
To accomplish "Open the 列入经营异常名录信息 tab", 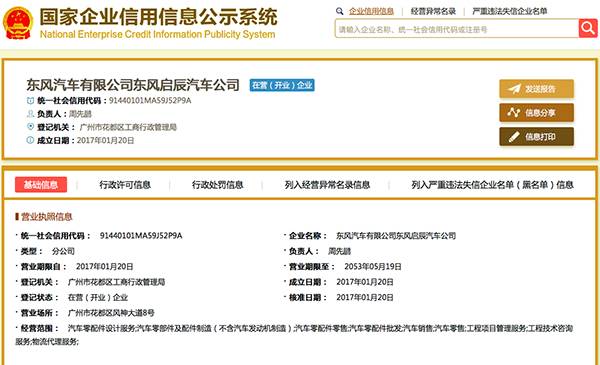I will [327, 185].
